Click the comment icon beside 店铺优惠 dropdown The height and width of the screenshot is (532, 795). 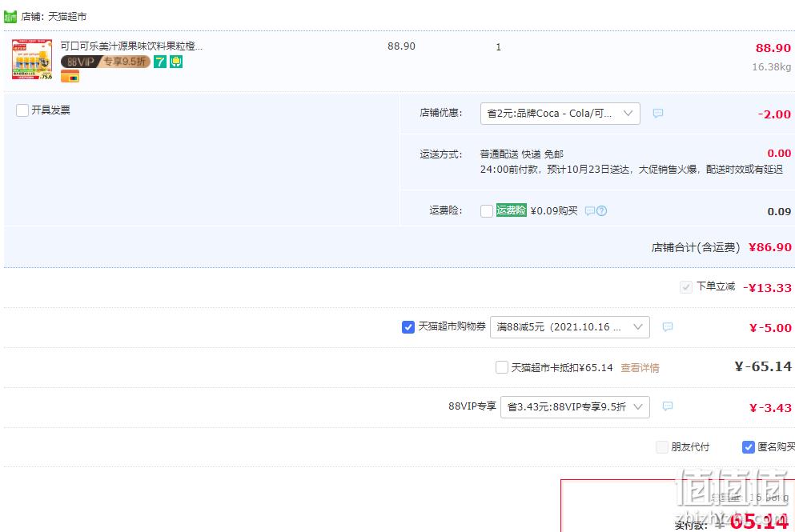[657, 113]
